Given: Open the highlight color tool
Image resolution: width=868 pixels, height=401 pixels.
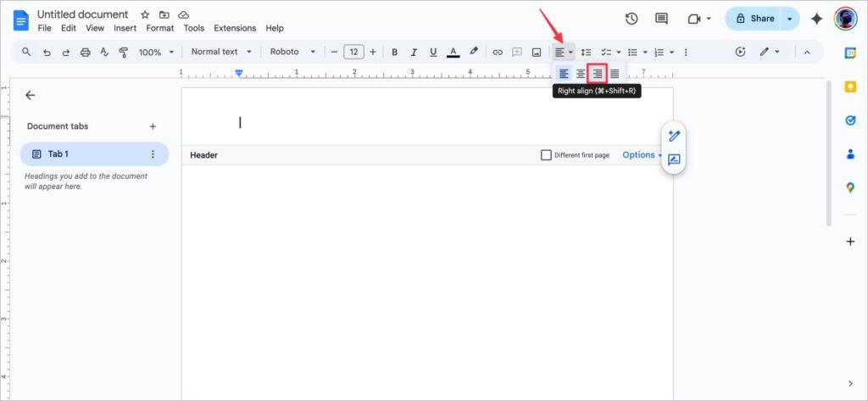Looking at the screenshot, I should pyautogui.click(x=473, y=52).
